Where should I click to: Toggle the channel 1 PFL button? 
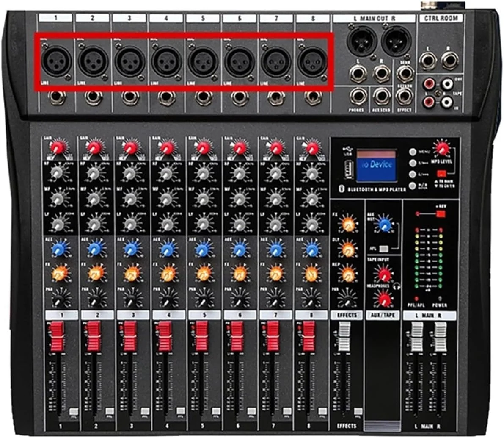[x=73, y=412]
